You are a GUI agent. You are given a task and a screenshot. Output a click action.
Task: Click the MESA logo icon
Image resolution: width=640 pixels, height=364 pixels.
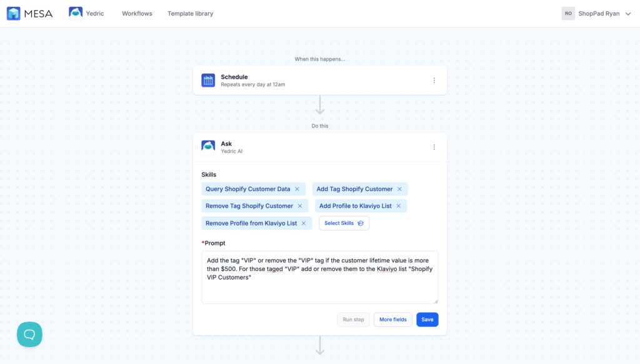[14, 13]
